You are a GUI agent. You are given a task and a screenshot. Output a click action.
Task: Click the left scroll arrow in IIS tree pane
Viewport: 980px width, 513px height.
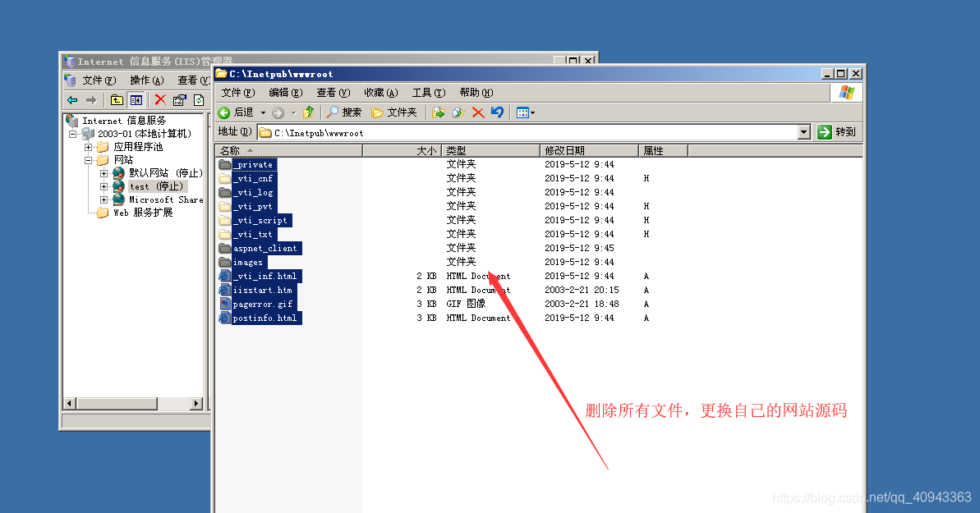click(x=70, y=404)
